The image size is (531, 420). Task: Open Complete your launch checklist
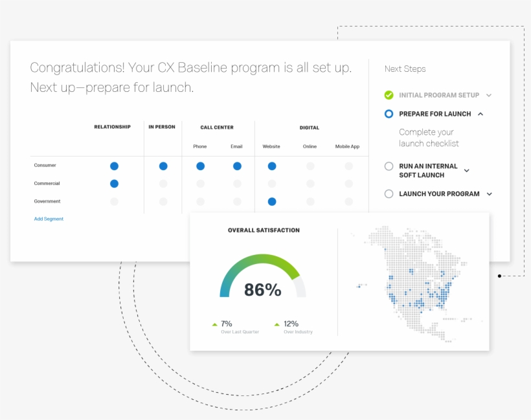429,138
